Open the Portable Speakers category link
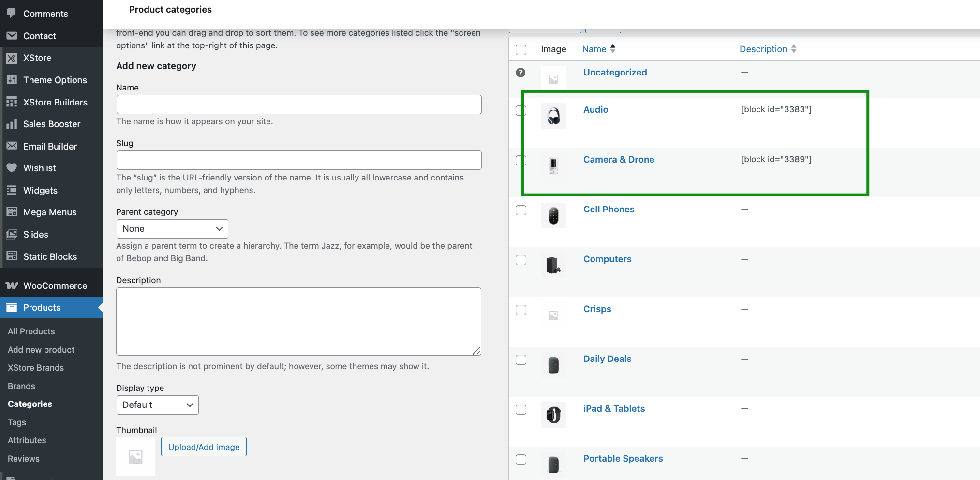The width and height of the screenshot is (980, 480). tap(623, 458)
